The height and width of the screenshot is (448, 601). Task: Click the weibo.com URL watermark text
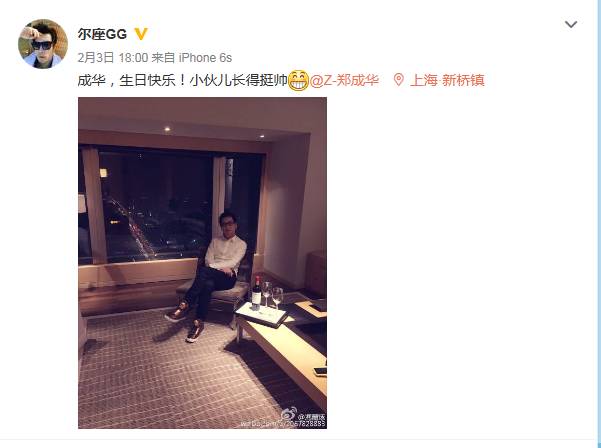click(x=283, y=424)
